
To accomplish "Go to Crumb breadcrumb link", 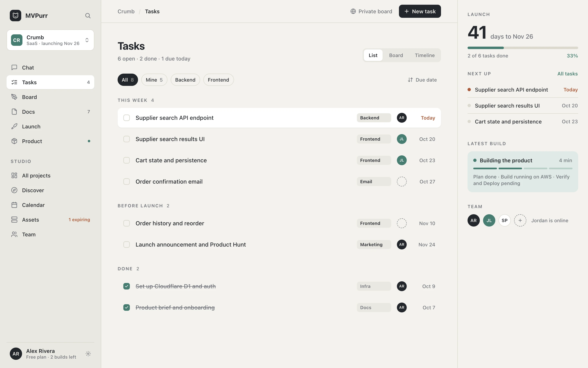I will (x=126, y=11).
